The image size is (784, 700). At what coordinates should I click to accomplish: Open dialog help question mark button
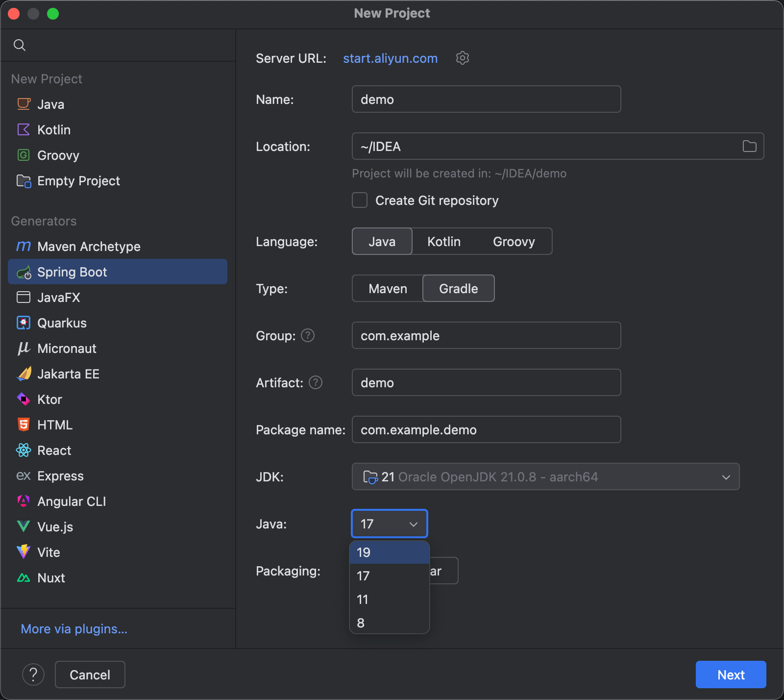click(33, 675)
